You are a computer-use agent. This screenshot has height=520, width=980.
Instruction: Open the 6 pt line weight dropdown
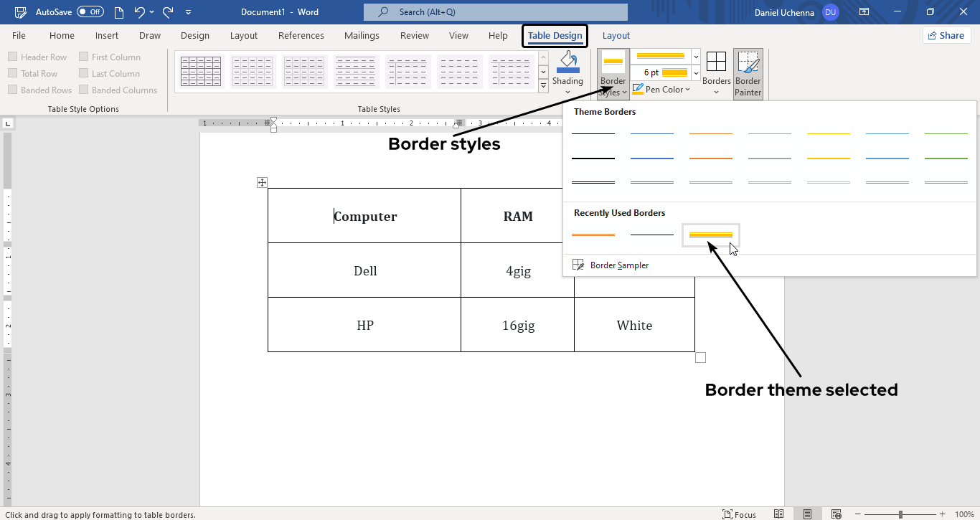tap(694, 72)
